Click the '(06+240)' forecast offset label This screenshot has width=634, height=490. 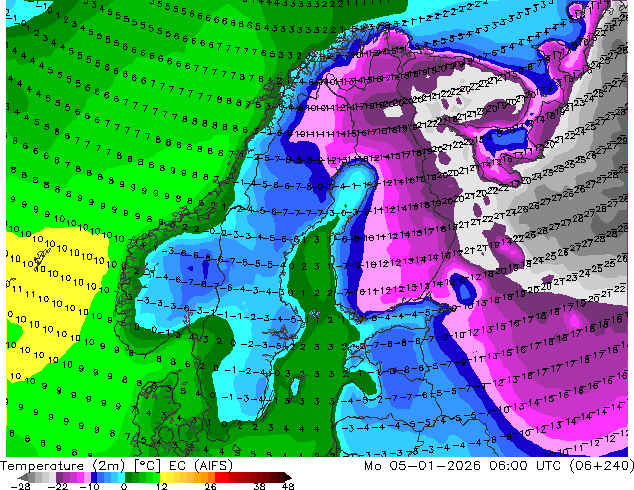tap(602, 466)
